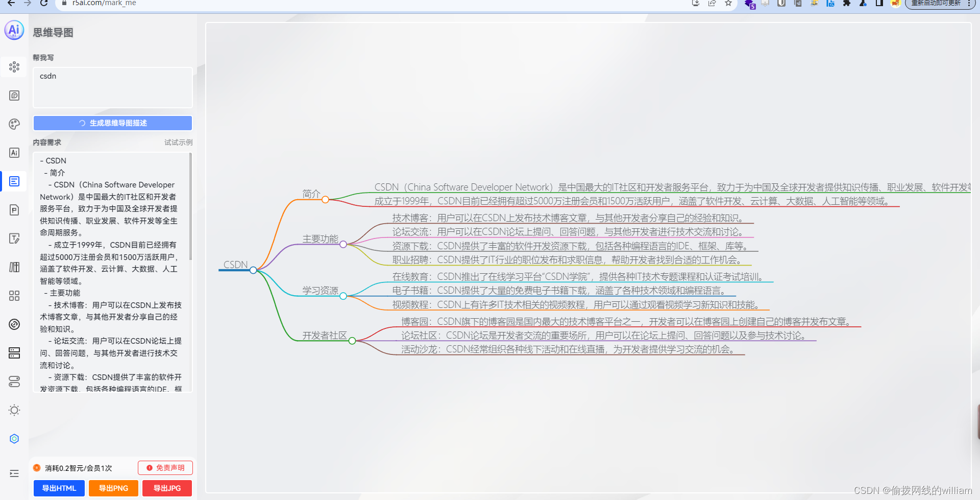Bookmark page with the star icon

728,3
